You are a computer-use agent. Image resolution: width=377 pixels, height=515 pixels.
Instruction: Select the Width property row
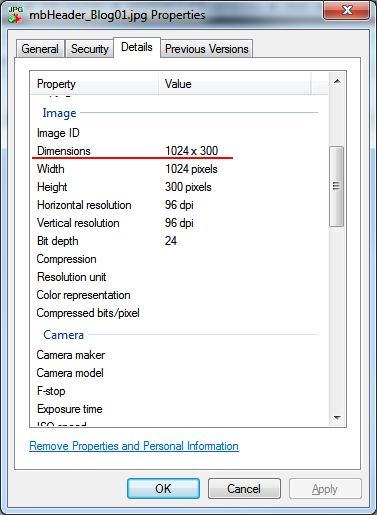179,169
